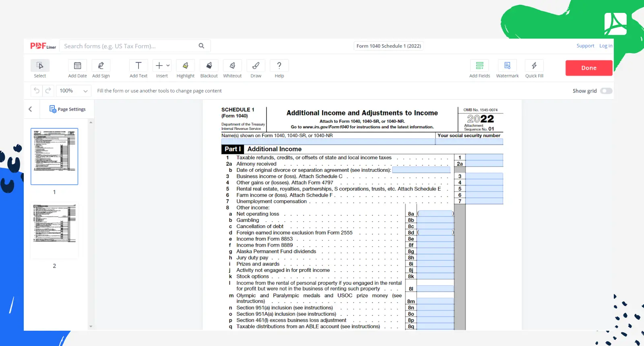This screenshot has width=644, height=346.
Task: Toggle the Show grid switch
Action: click(606, 91)
